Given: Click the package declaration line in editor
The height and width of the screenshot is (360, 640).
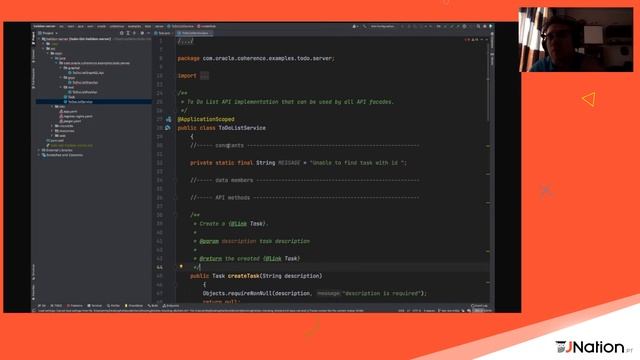Looking at the screenshot, I should [256, 58].
